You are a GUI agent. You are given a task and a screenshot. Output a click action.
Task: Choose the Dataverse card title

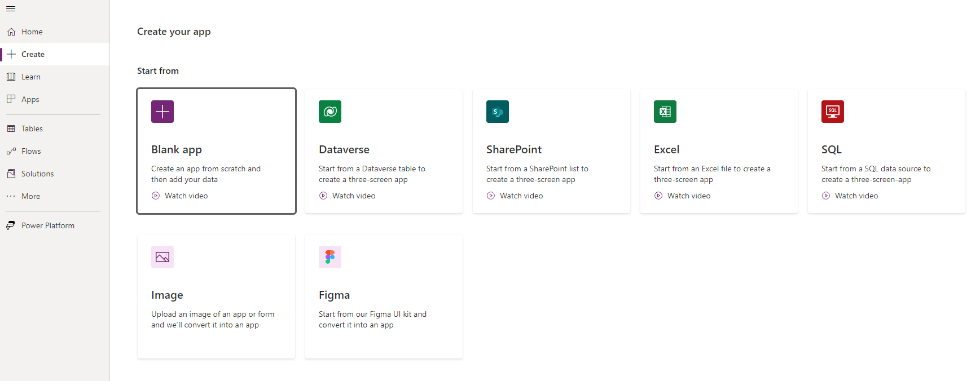click(x=344, y=149)
